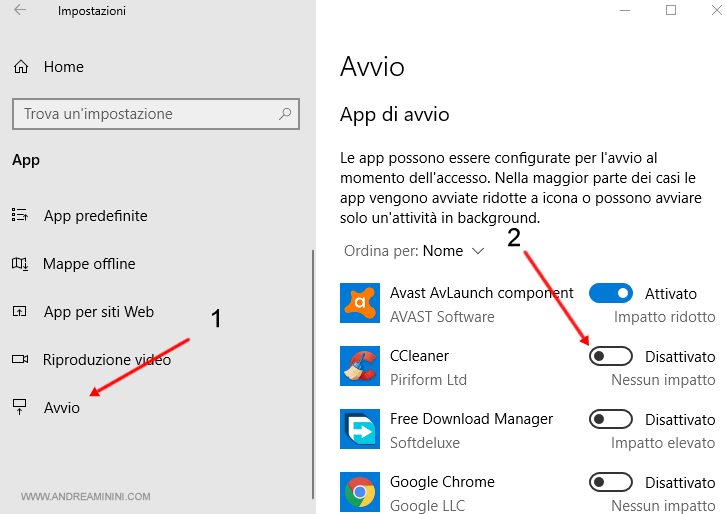
Task: Open the Ordina per Nome dropdown
Action: [x=414, y=251]
